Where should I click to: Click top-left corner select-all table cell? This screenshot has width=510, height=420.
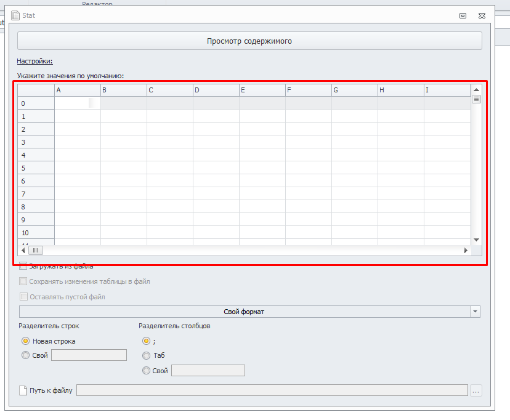(36, 90)
